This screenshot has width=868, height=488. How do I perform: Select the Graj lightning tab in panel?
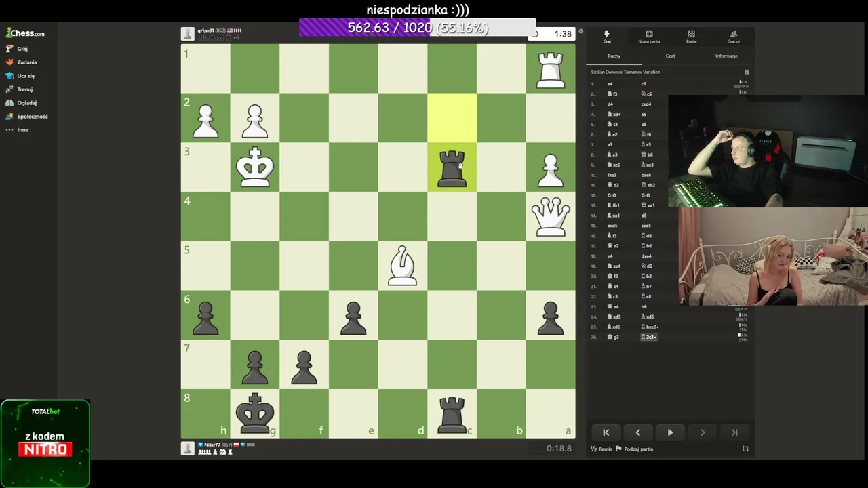(607, 37)
